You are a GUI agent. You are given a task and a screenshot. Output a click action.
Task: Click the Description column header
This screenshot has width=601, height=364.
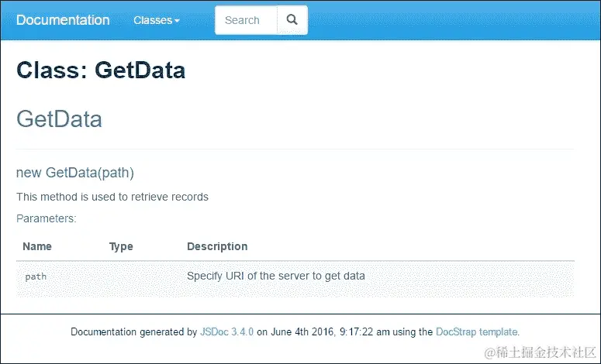217,246
